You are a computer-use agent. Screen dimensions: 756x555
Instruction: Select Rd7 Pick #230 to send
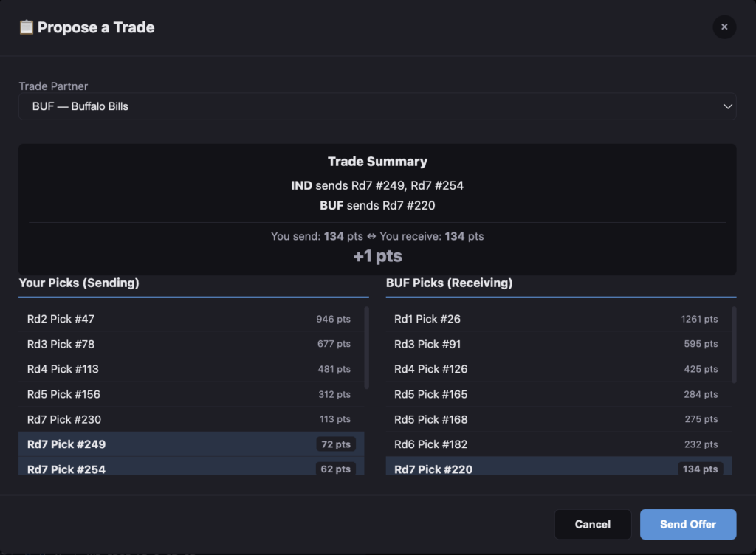tap(189, 419)
